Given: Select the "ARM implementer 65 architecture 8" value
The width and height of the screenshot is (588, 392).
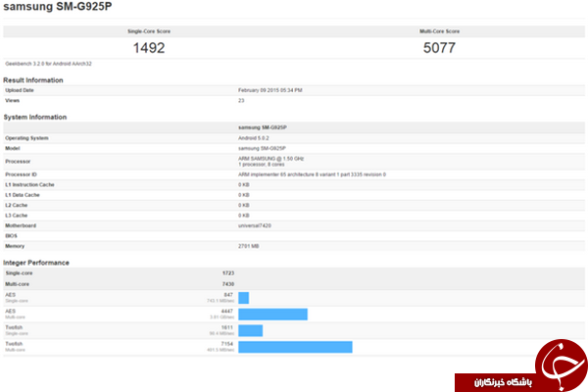Looking at the screenshot, I should point(312,174).
